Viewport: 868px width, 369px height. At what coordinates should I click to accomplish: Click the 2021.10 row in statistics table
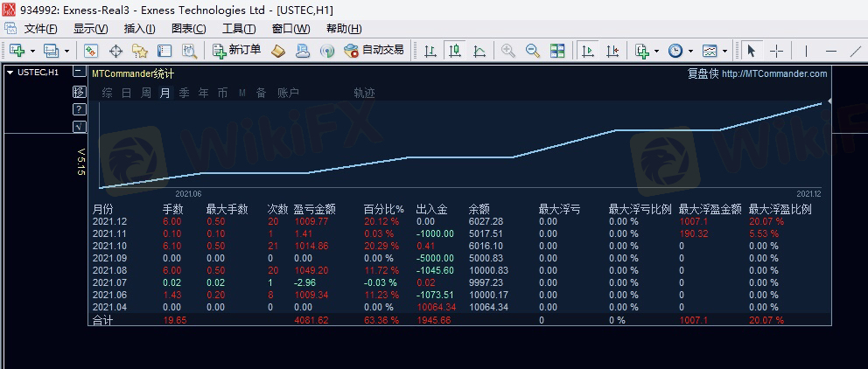(110, 247)
